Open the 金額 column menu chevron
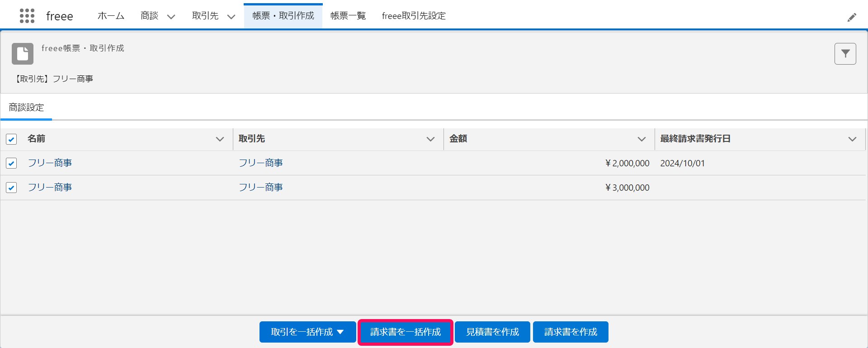Viewport: 868px width, 348px height. pos(642,139)
